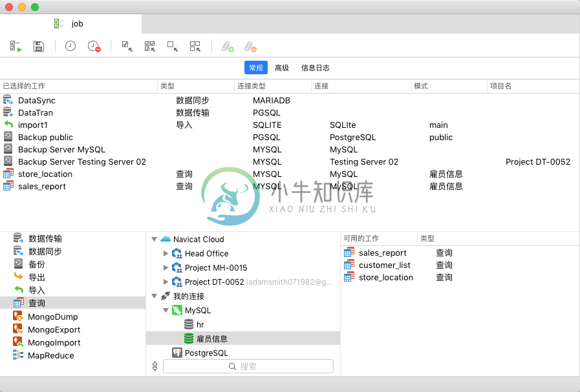Collapse the MySQL connection node
This screenshot has width=580, height=392.
166,311
